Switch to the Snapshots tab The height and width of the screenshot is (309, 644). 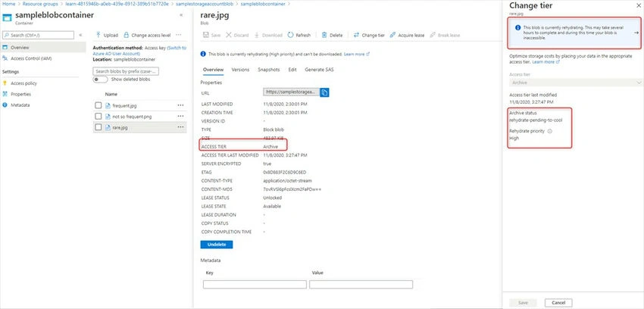(x=269, y=70)
